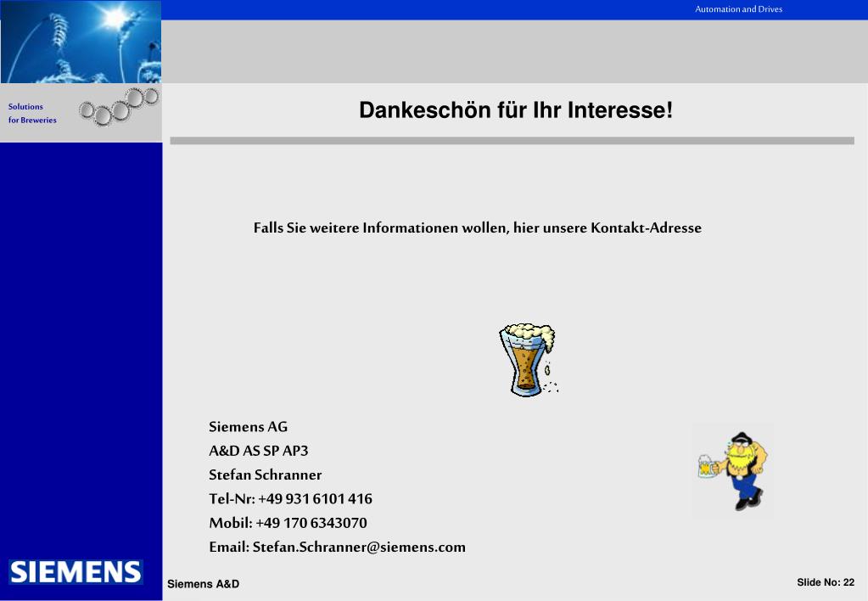868x601 pixels.
Task: Click the name 'Stefan Schranner'
Action: click(x=266, y=475)
